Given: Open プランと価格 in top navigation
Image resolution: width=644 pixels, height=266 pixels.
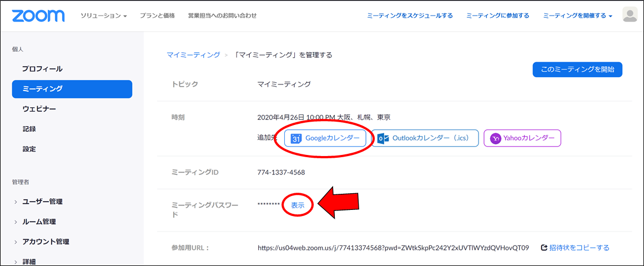Looking at the screenshot, I should [157, 16].
